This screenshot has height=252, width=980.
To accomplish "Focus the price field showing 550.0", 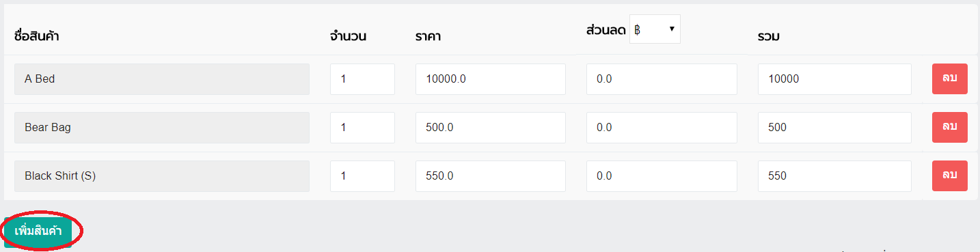I will (491, 176).
